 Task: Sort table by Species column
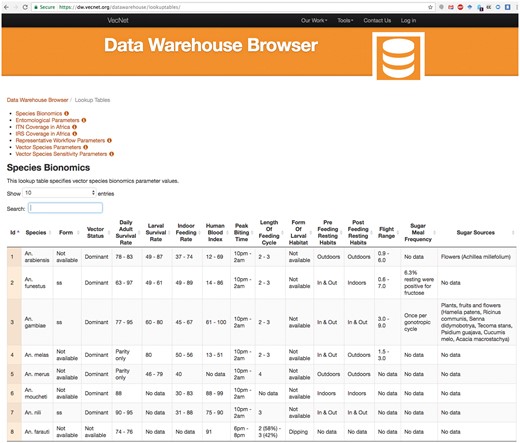coord(37,232)
